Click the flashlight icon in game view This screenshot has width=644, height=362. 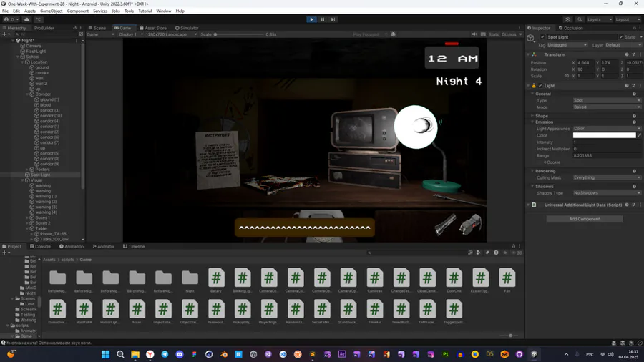[445, 224]
